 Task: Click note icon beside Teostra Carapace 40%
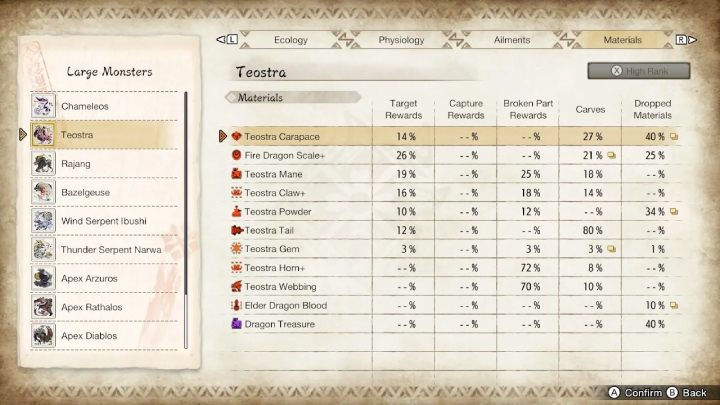[675, 136]
